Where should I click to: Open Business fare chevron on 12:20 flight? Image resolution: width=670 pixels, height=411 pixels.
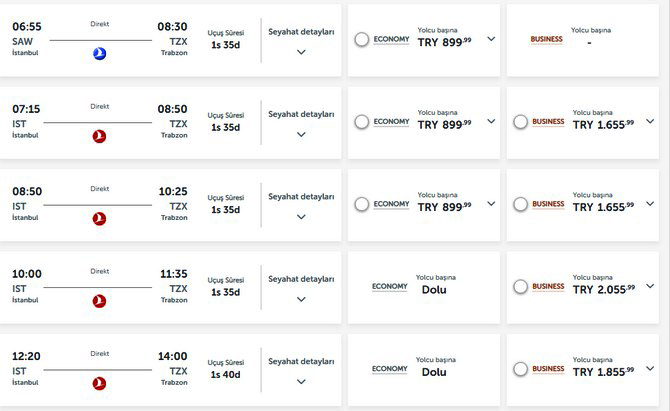(x=650, y=369)
